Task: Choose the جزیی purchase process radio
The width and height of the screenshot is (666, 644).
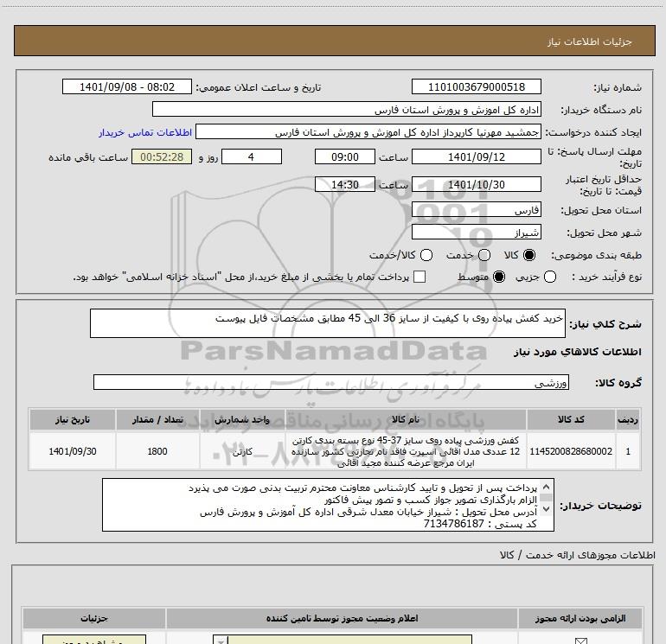Action: point(549,277)
